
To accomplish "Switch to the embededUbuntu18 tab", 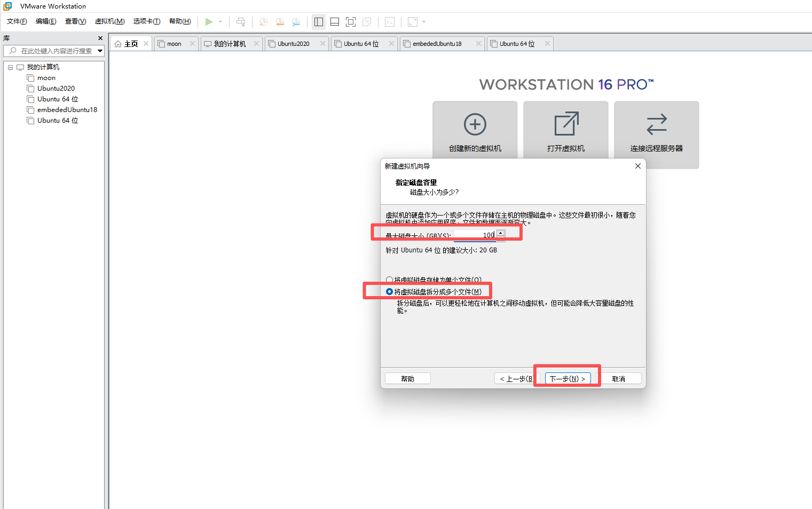I will coord(437,44).
